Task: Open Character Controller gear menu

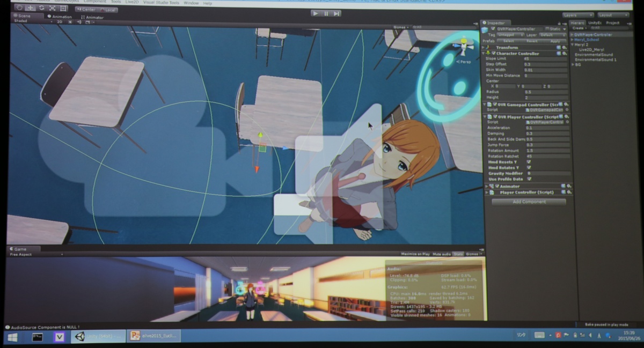Action: coord(565,54)
